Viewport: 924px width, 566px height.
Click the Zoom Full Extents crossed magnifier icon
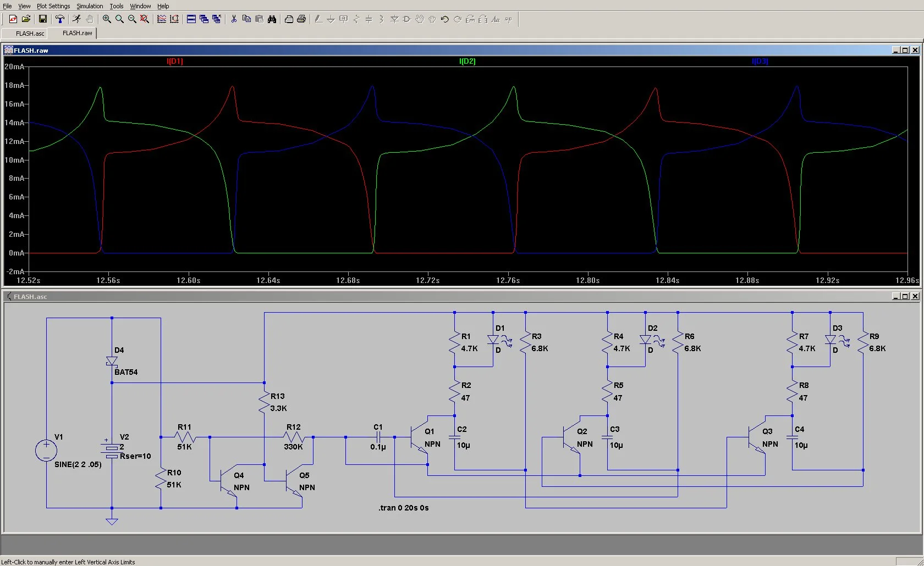(x=145, y=19)
